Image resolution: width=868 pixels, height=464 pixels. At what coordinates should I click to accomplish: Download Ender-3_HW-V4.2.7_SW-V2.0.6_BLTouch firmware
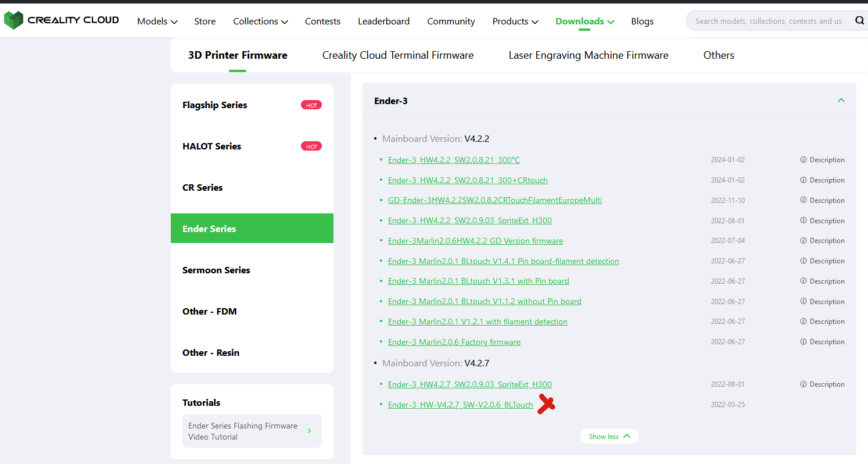tap(461, 405)
